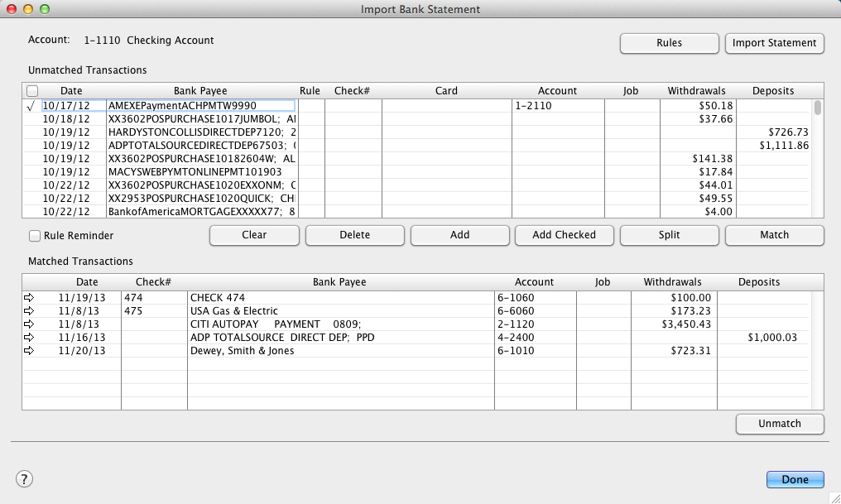Edit the AMEX Bank Payee text field
Image resolution: width=841 pixels, height=504 pixels.
click(x=200, y=106)
